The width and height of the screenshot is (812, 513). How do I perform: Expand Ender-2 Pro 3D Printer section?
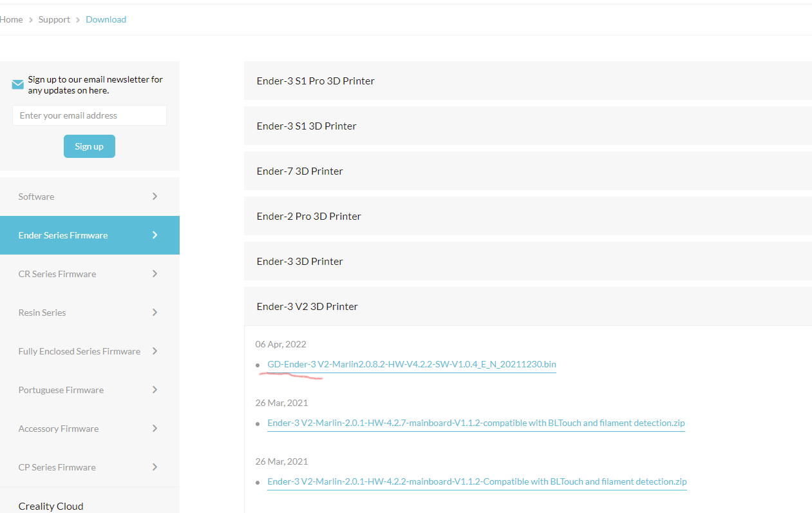click(x=527, y=216)
